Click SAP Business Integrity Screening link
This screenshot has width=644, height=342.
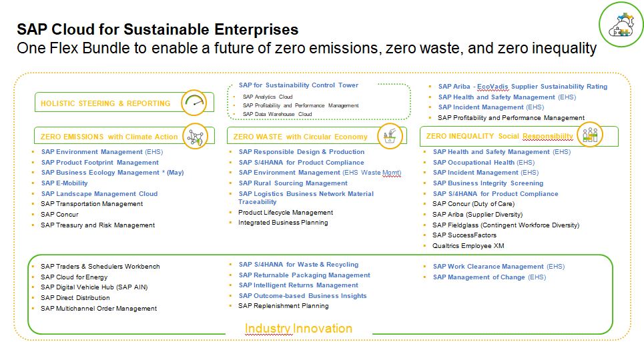[x=488, y=183]
